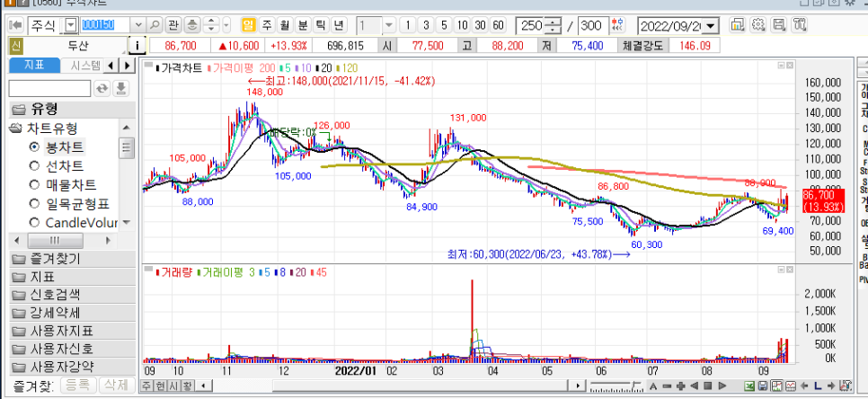Click the refresh icon beside indicator search box
The image size is (868, 399).
point(102,89)
